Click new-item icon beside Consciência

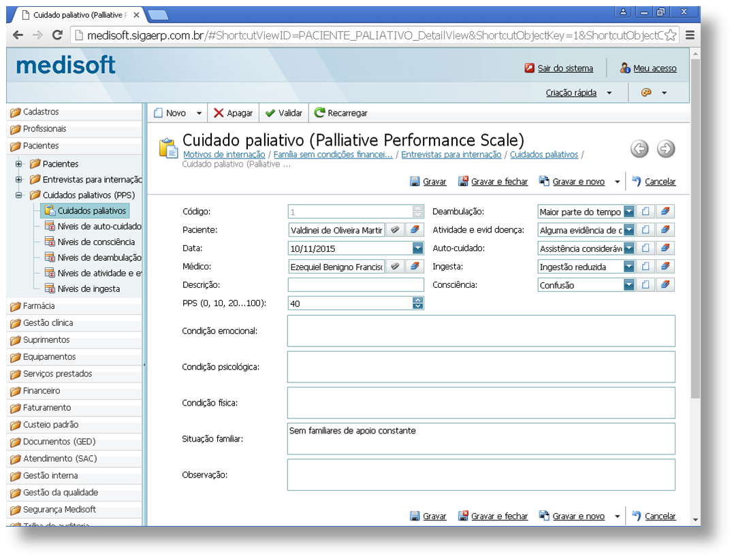point(645,284)
